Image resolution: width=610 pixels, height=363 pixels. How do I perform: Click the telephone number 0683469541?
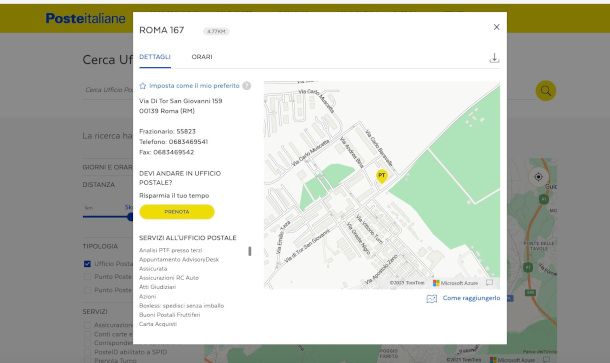188,142
